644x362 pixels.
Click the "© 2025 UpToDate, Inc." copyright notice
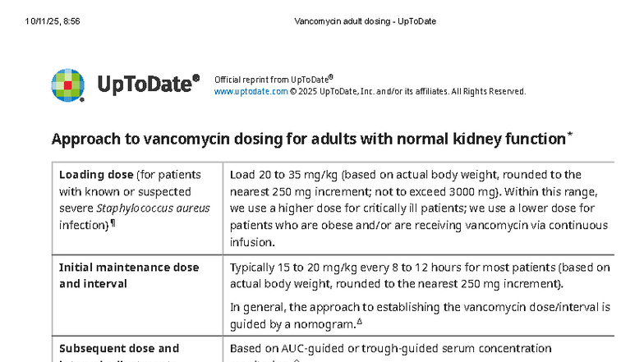407,92
